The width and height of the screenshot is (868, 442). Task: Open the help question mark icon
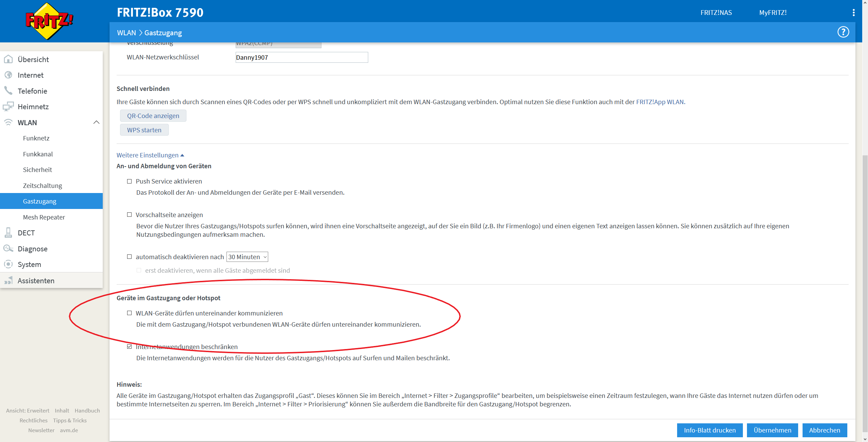[843, 32]
